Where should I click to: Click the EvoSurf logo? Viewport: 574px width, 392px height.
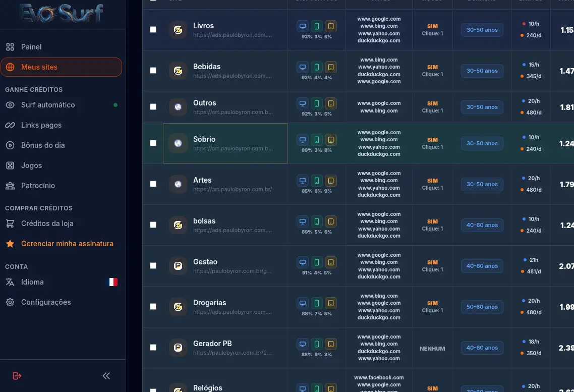[x=61, y=13]
